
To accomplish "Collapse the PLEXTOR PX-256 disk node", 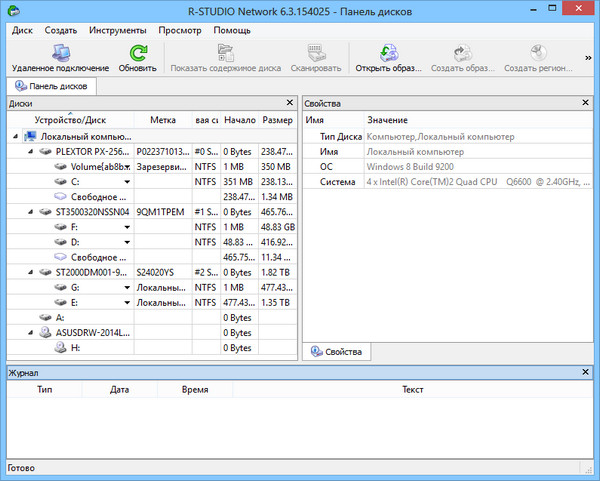I will coord(31,152).
